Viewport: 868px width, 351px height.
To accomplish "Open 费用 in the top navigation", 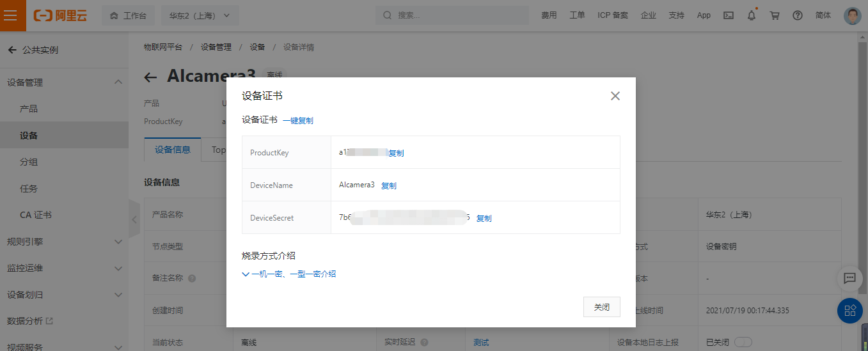I will coord(549,15).
